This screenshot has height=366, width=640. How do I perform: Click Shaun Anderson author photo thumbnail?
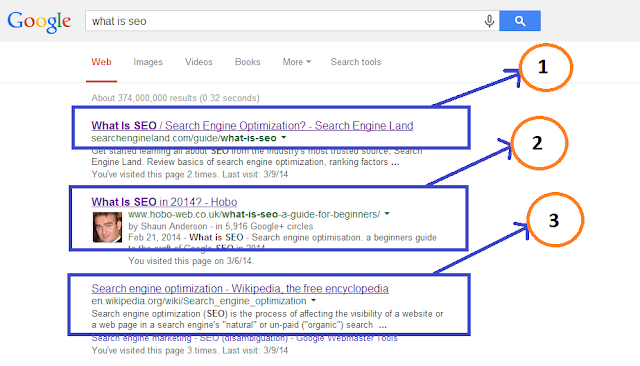click(107, 227)
